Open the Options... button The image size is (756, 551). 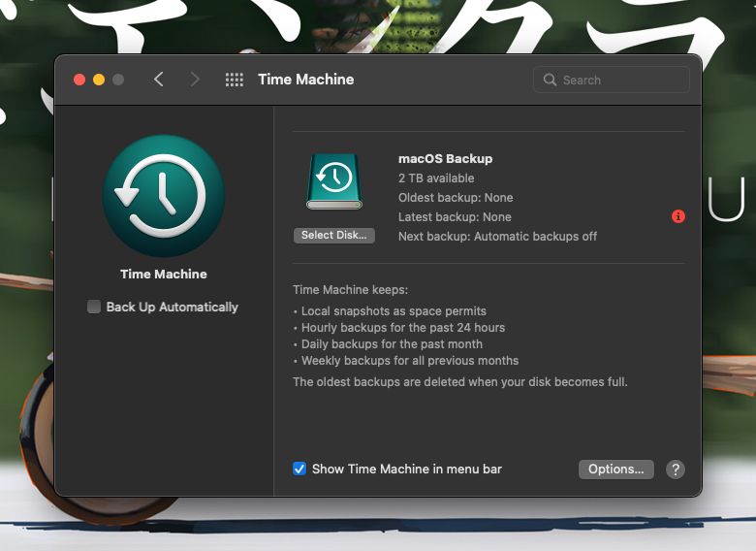click(615, 469)
